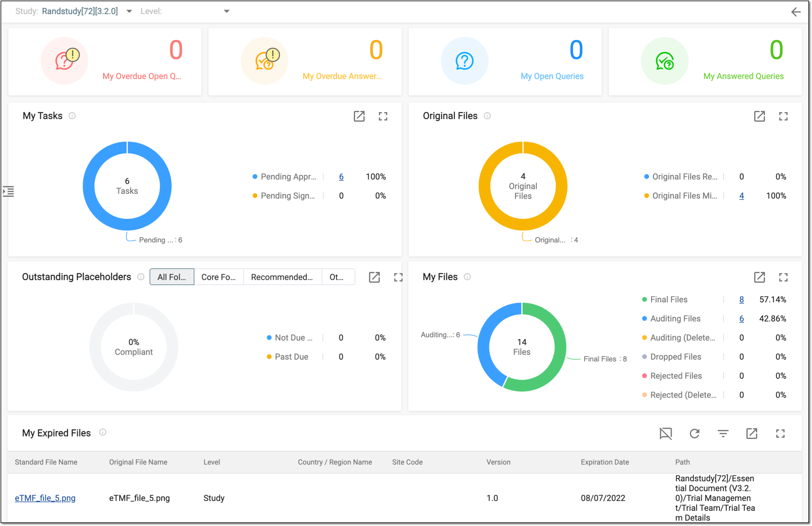Select the All Folders tab
This screenshot has width=812, height=526.
coord(172,277)
